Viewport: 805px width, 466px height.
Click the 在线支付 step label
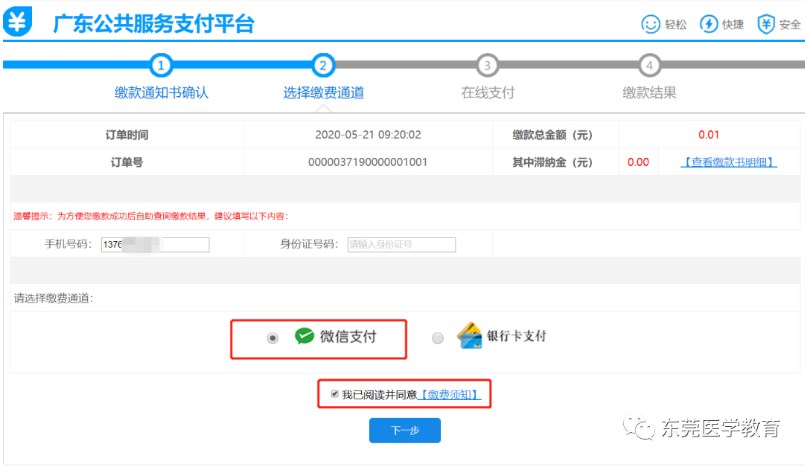pos(487,93)
